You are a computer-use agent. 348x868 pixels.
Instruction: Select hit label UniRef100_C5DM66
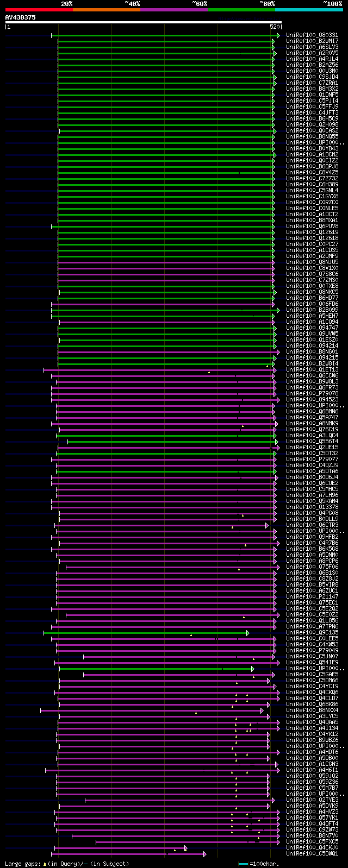[312, 681]
